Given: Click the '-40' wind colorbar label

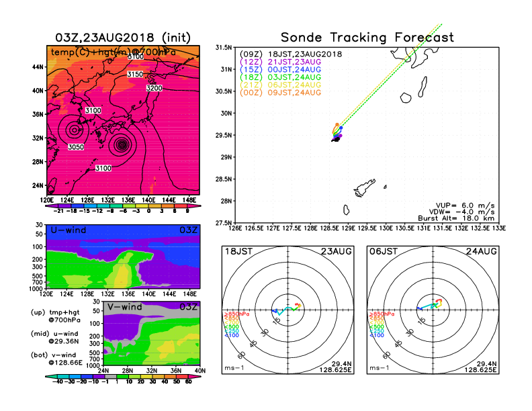Looking at the screenshot, I should pos(57,381).
